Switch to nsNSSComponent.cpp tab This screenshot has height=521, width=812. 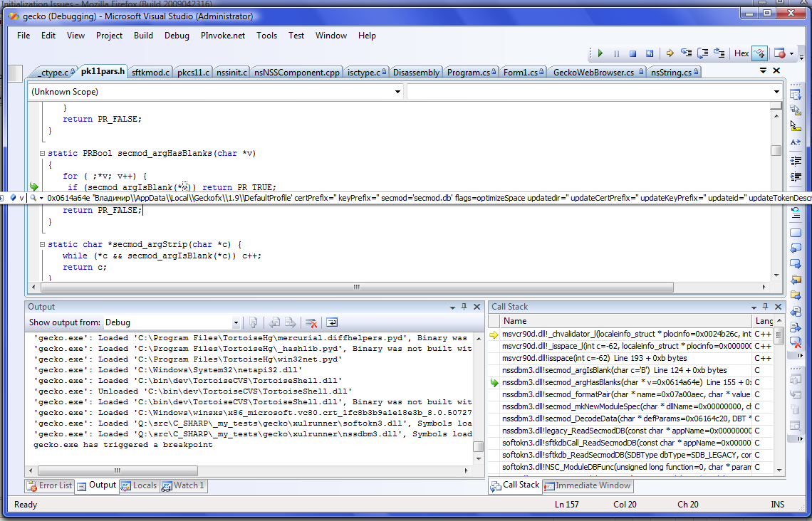pos(297,73)
